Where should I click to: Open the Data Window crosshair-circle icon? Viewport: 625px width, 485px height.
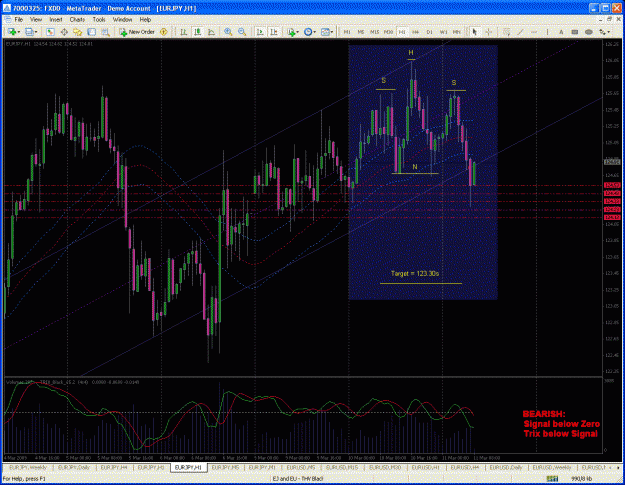coord(64,32)
